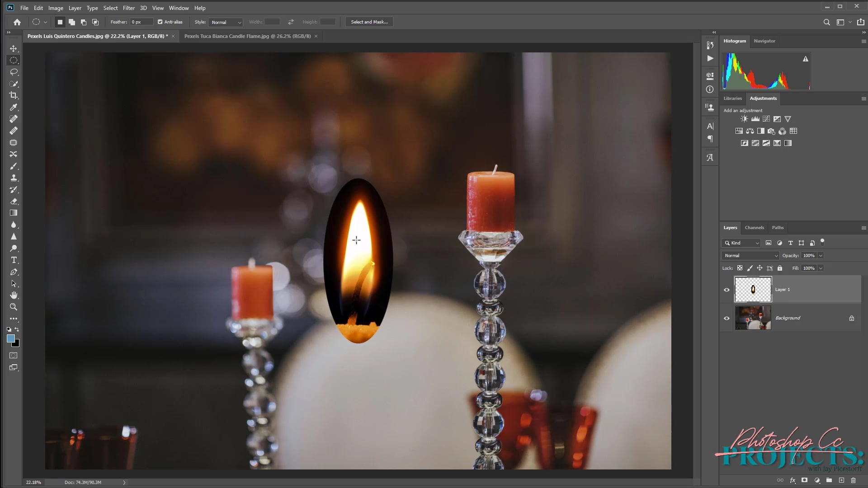Image resolution: width=868 pixels, height=488 pixels.
Task: Click the Select and Mask button
Action: (369, 22)
